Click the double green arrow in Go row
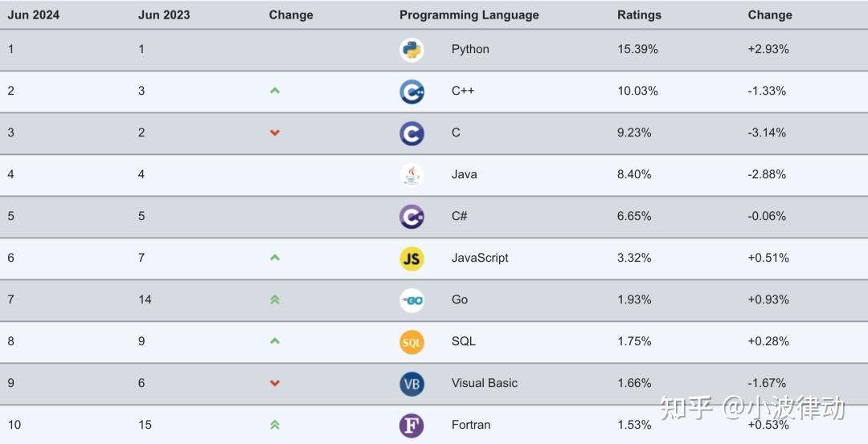Viewport: 868px width, 444px height. [x=275, y=299]
